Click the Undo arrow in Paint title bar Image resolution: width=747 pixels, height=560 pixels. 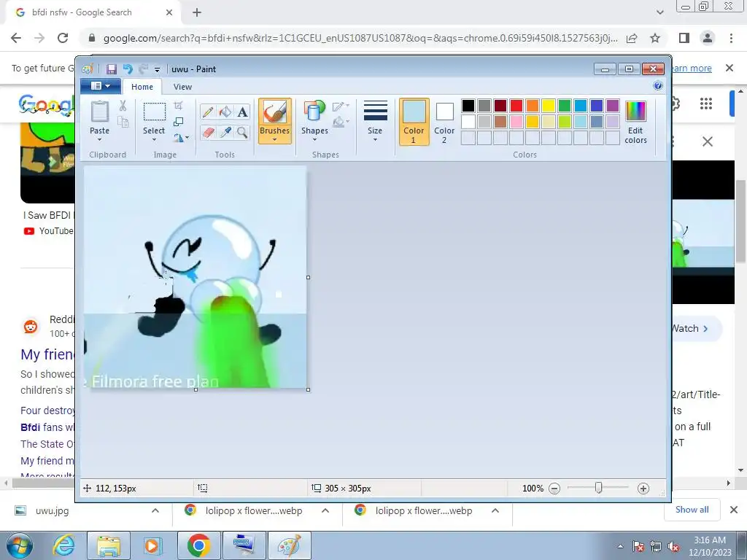point(128,69)
